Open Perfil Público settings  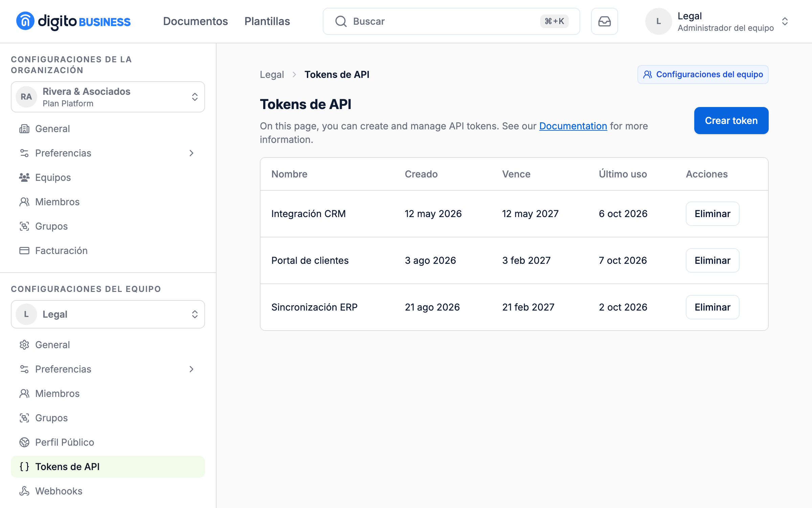click(108, 442)
